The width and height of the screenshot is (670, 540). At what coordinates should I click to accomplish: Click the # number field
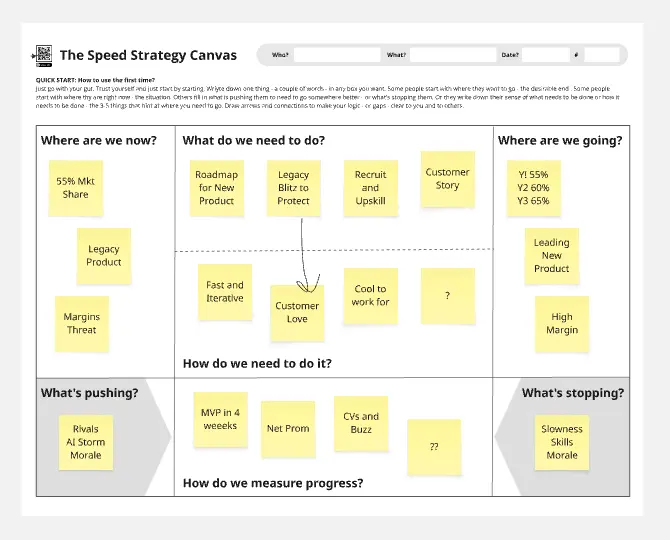pyautogui.click(x=602, y=55)
